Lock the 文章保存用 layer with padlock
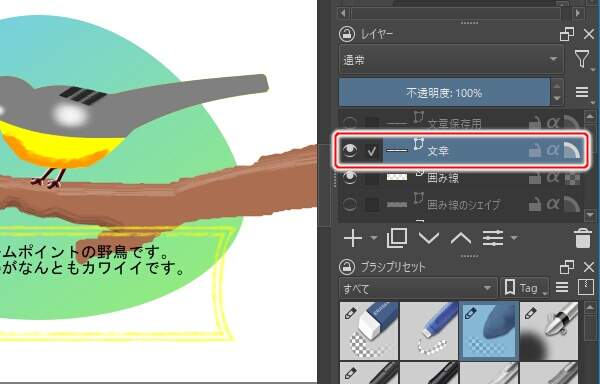This screenshot has height=384, width=600. [x=535, y=123]
